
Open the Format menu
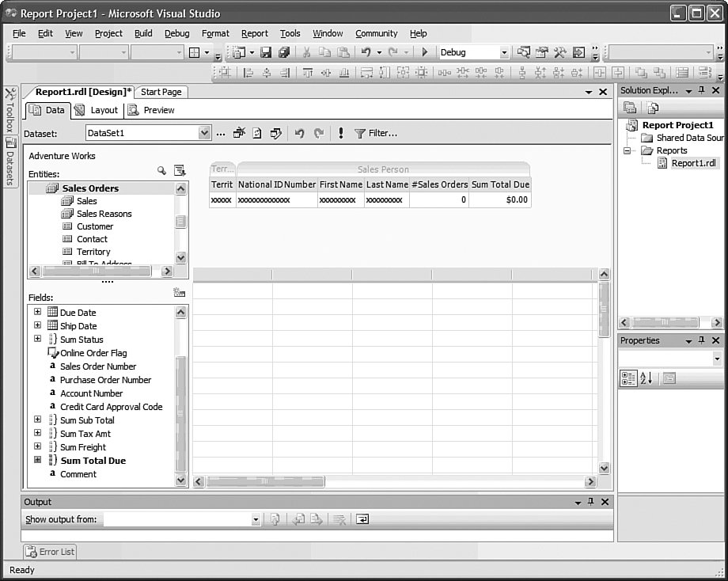215,33
